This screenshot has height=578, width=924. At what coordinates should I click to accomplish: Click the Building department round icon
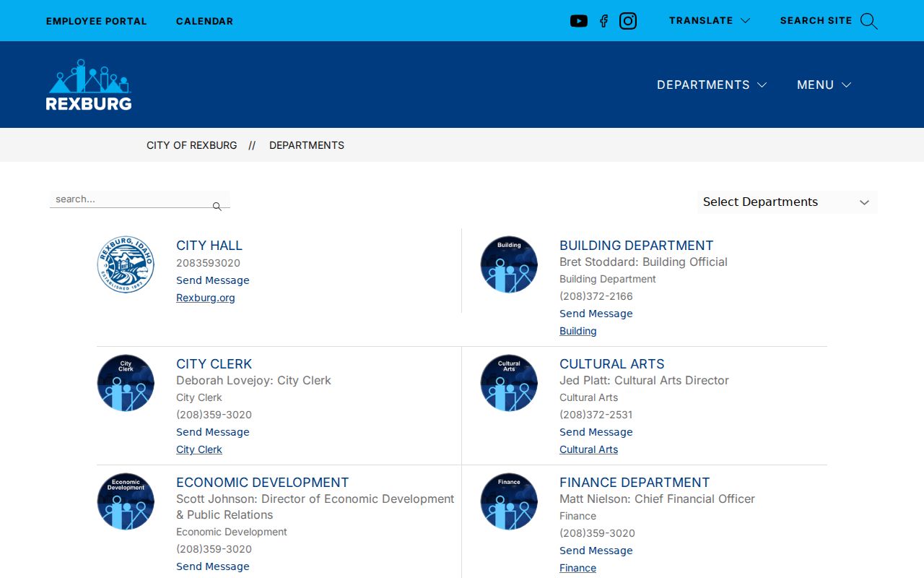509,264
